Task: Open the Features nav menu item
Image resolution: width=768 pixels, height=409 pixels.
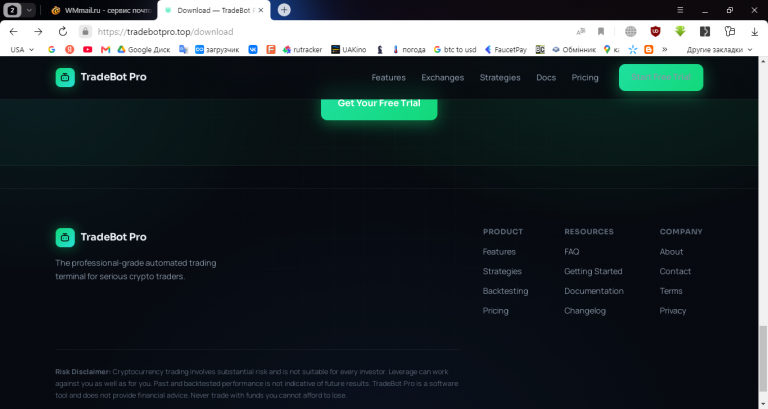Action: pos(388,77)
